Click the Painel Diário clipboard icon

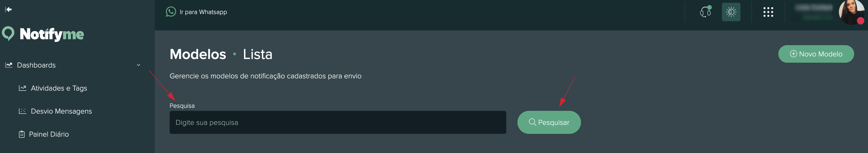coord(21,134)
